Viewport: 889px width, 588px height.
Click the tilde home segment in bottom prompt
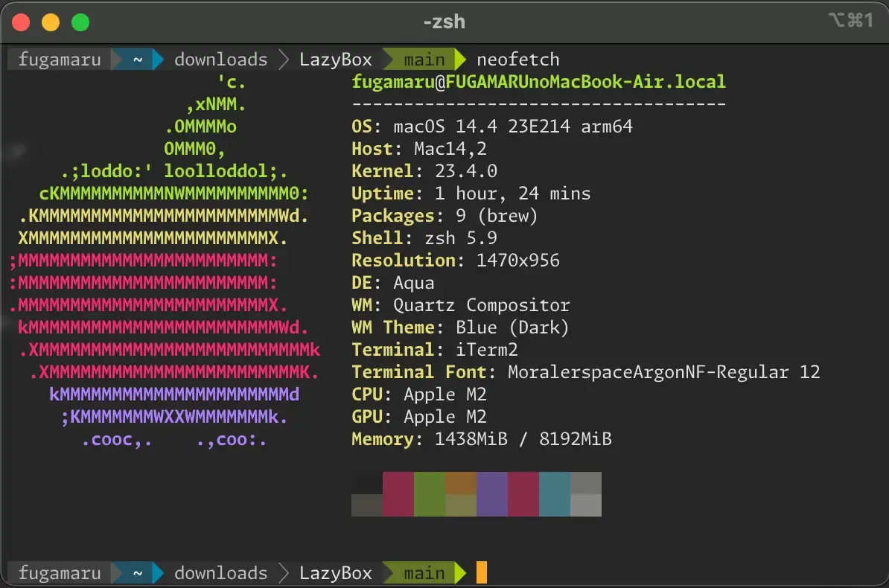[138, 572]
